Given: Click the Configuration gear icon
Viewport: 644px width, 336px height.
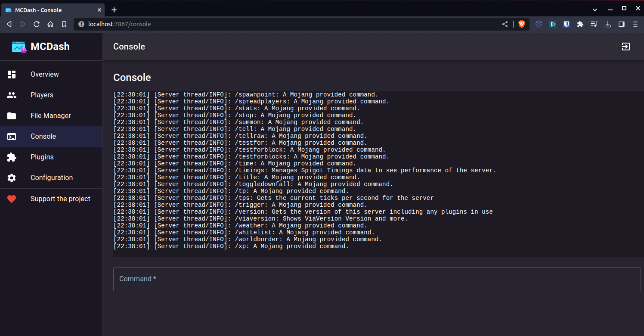Looking at the screenshot, I should (x=12, y=178).
